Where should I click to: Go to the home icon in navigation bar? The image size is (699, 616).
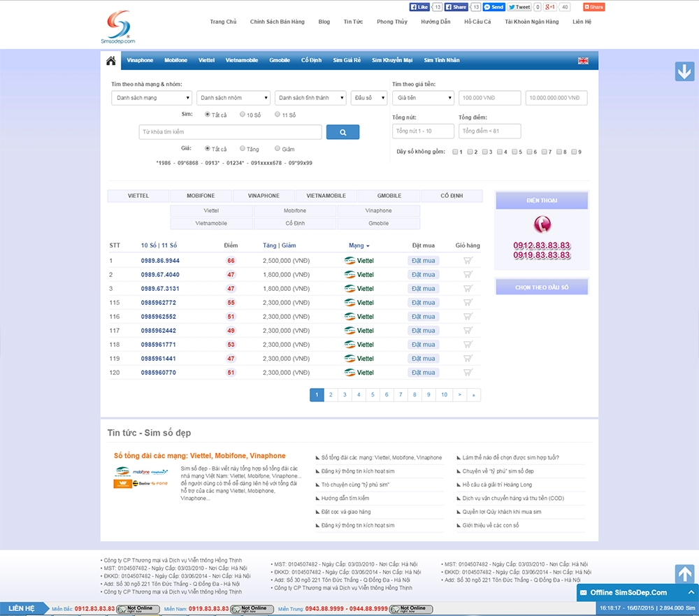(x=111, y=61)
